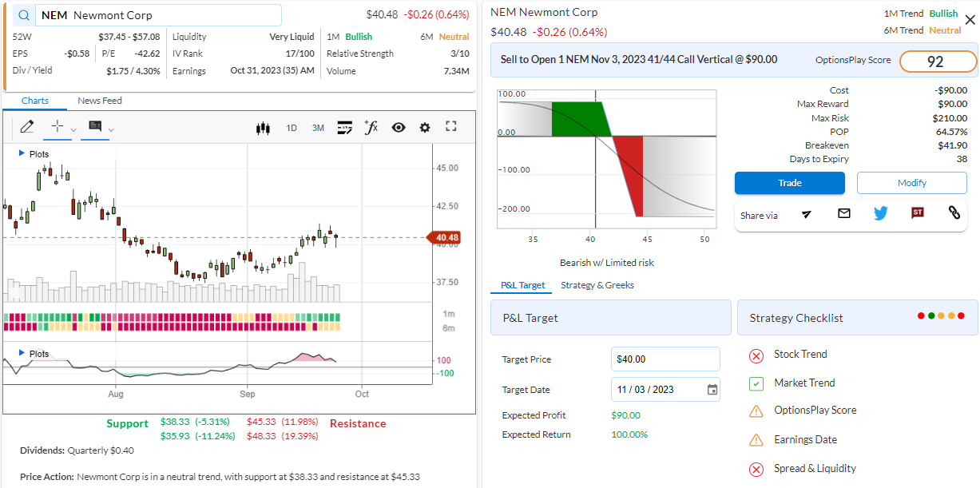980x488 pixels.
Task: Click the Dividends Quarterly $0.40 text
Action: coord(77,450)
